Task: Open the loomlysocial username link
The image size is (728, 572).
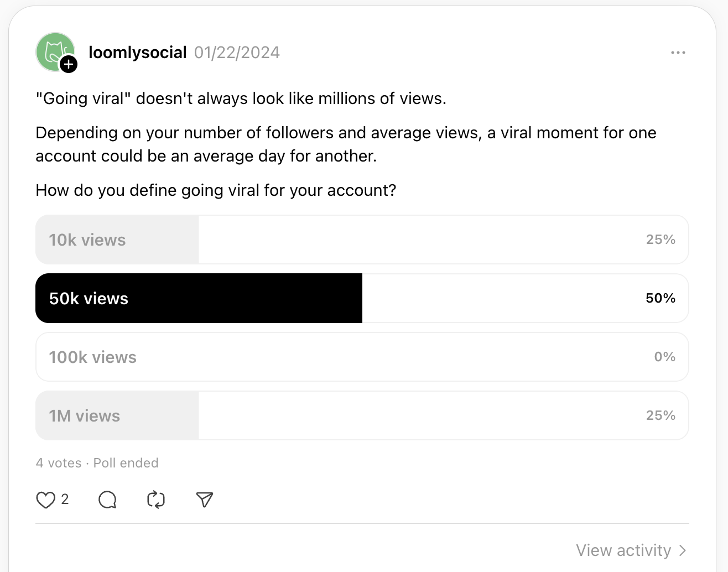Action: [138, 53]
